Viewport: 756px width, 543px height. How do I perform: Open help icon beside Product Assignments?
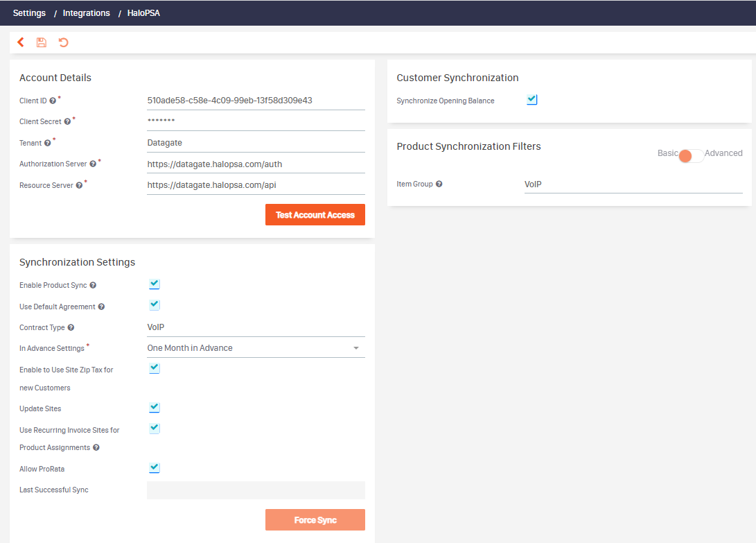[x=96, y=448]
